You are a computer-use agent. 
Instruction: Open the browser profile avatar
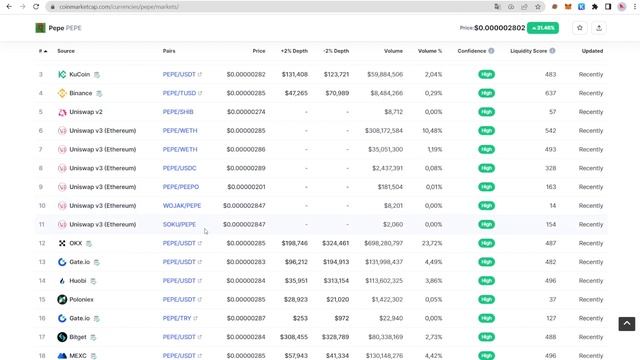[622, 7]
